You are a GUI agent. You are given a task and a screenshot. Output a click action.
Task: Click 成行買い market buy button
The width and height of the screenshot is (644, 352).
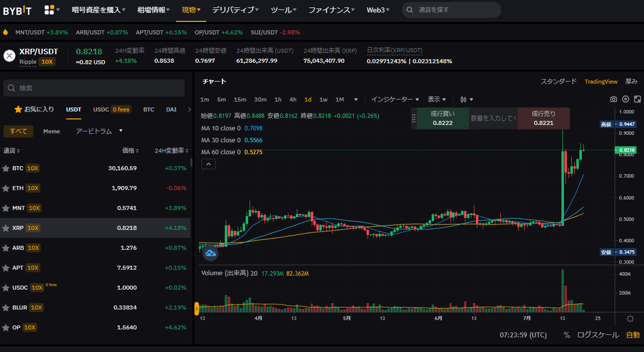coord(443,119)
